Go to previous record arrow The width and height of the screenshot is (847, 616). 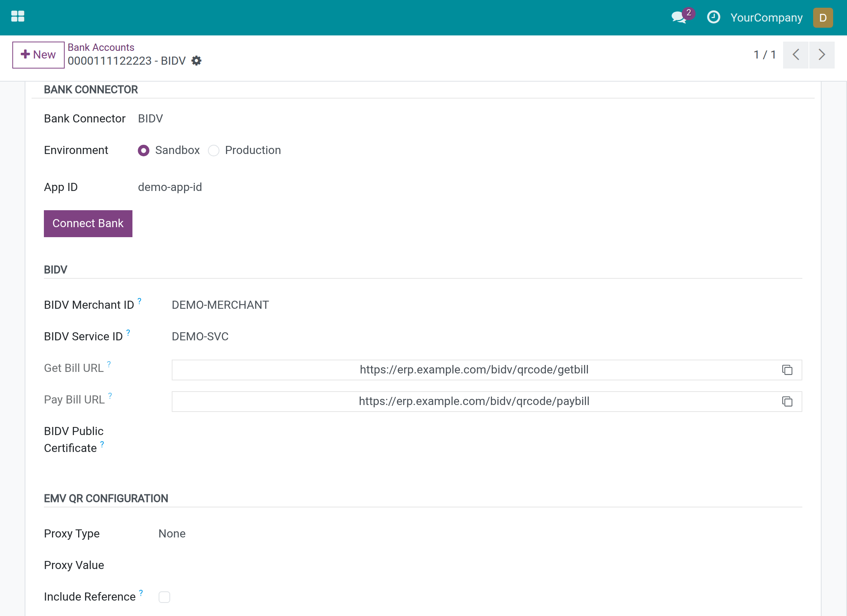point(796,55)
